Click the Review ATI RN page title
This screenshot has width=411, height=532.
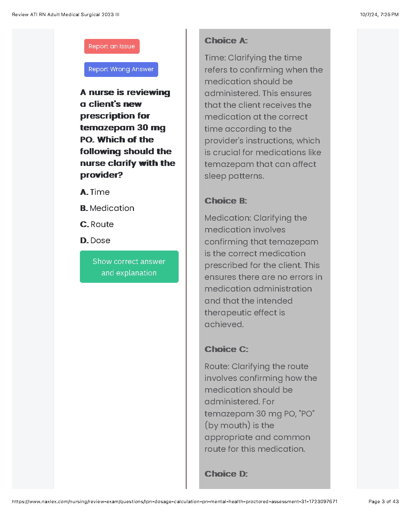pyautogui.click(x=65, y=14)
